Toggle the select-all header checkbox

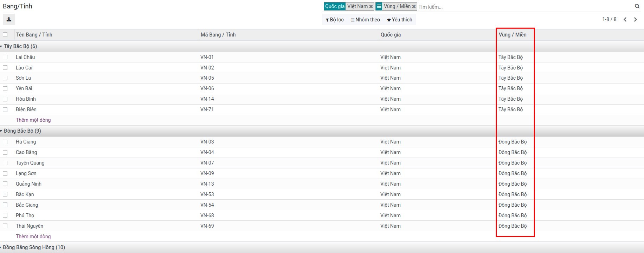tap(5, 35)
